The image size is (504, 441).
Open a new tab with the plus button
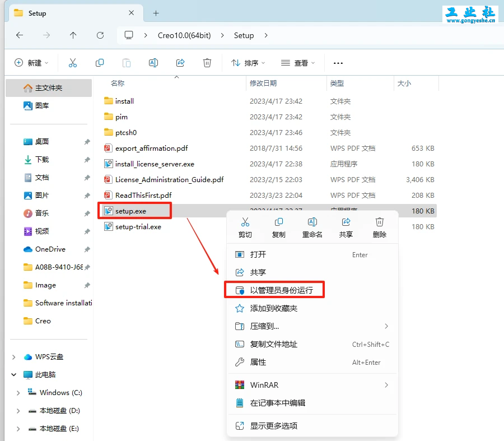[156, 13]
